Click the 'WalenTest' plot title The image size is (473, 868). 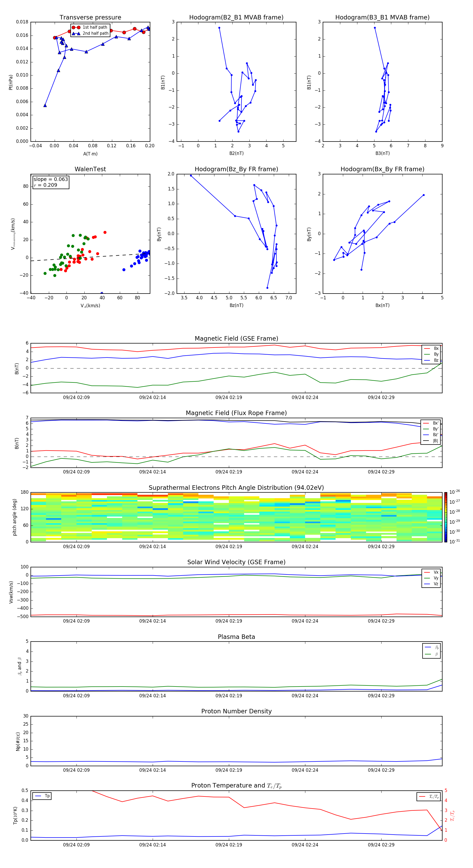(90, 169)
